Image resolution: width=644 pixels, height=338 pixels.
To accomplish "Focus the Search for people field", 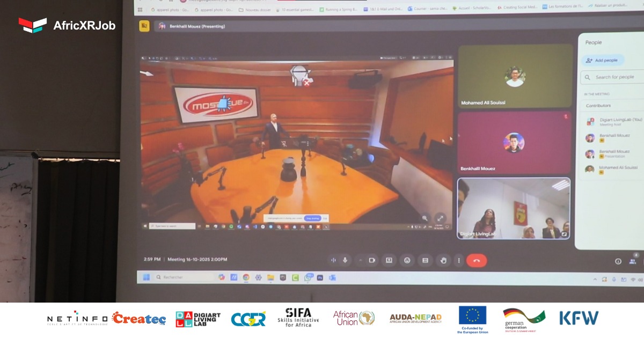I will click(613, 77).
